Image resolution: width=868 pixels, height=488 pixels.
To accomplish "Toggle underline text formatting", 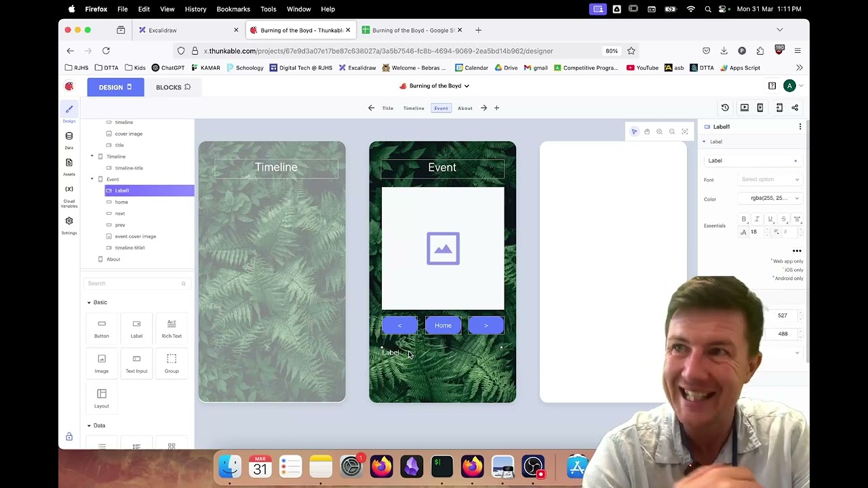I will coord(770,219).
